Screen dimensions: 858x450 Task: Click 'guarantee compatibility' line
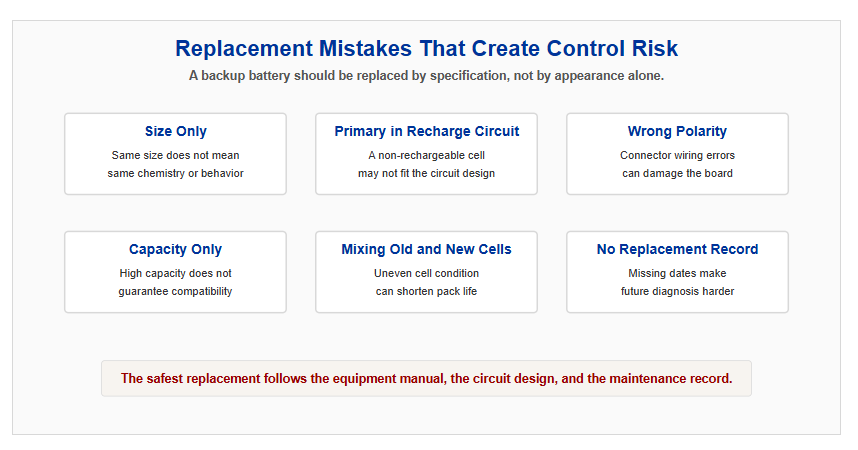pos(176,292)
